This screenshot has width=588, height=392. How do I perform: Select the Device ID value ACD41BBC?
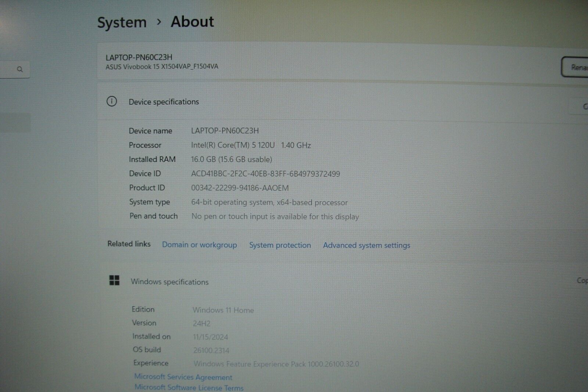click(265, 174)
